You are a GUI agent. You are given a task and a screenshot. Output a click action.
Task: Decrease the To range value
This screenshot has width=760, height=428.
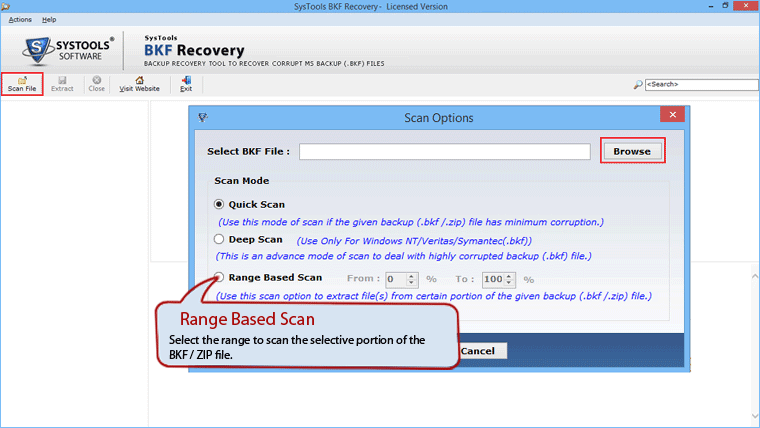(x=509, y=283)
